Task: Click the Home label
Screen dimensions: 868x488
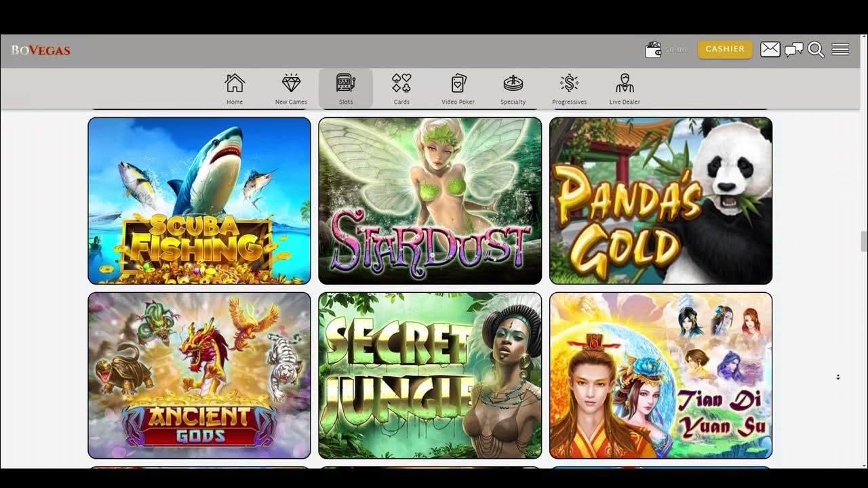Action: click(x=235, y=102)
